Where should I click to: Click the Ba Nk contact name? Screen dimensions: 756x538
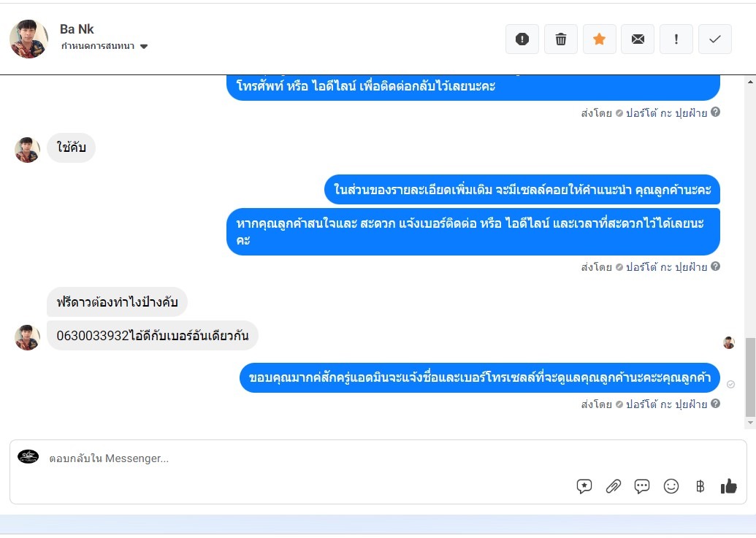click(77, 29)
